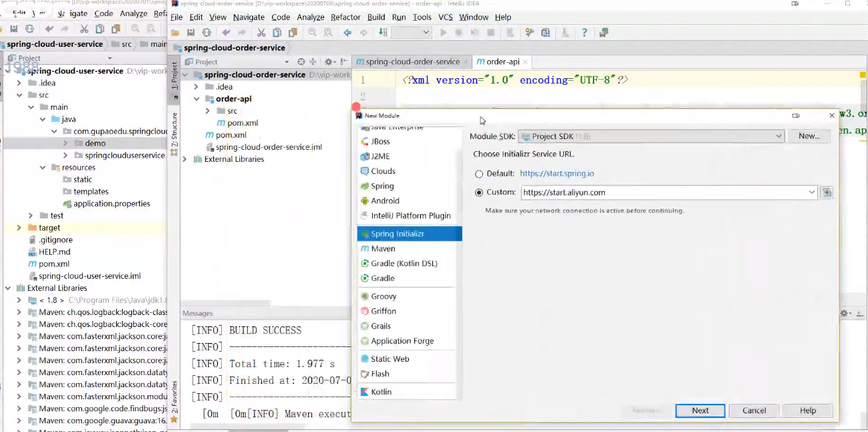Click the https://start.spring.io link

pyautogui.click(x=557, y=174)
